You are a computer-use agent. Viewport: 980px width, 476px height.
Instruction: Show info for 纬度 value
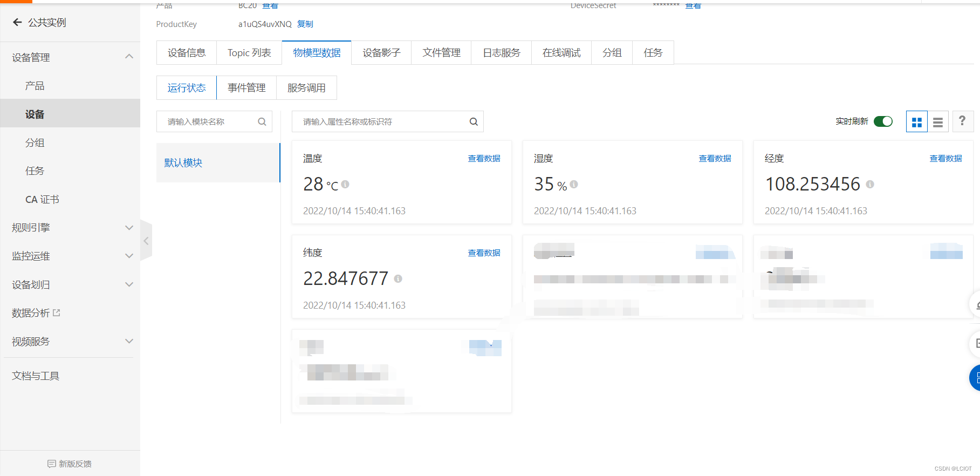(398, 278)
